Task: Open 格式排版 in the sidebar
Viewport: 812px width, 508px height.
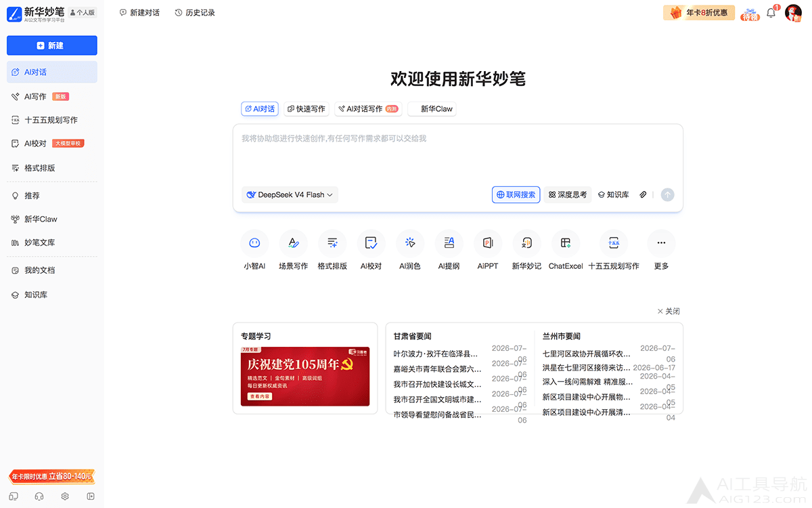Action: [x=52, y=168]
